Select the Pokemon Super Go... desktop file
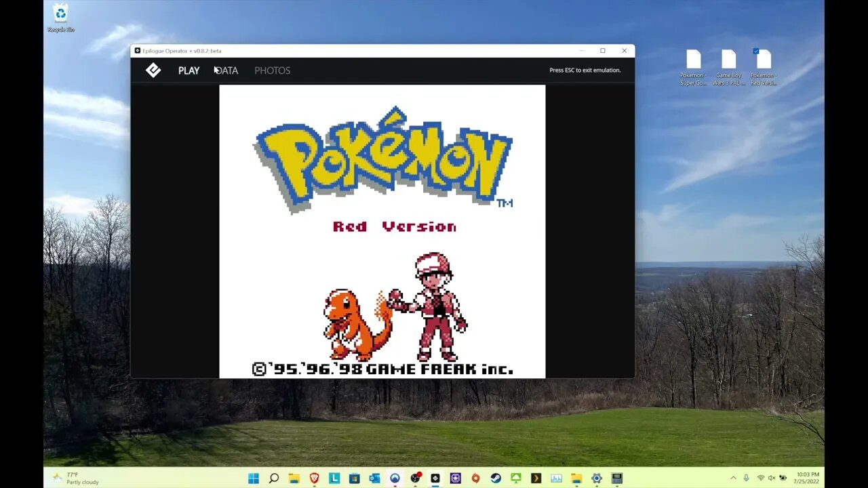 pos(693,68)
